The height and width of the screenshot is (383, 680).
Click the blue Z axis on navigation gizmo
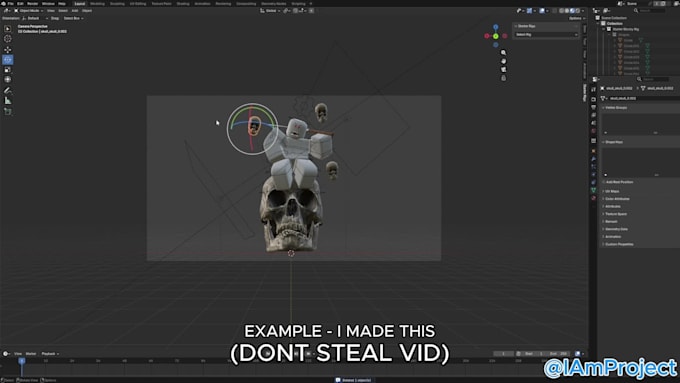pos(496,27)
